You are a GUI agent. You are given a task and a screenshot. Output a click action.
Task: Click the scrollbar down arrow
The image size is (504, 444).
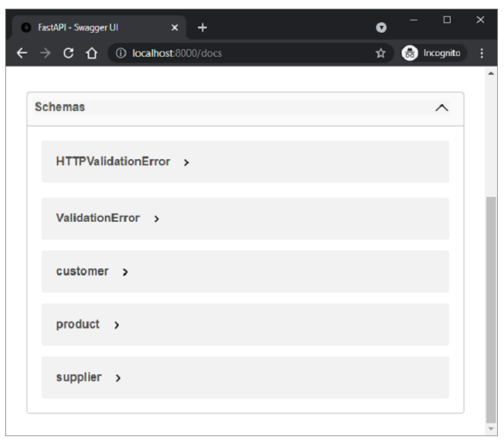491,429
